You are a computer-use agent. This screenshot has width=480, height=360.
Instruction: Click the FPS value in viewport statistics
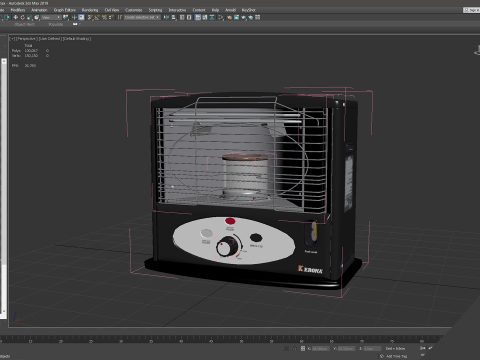pyautogui.click(x=30, y=66)
